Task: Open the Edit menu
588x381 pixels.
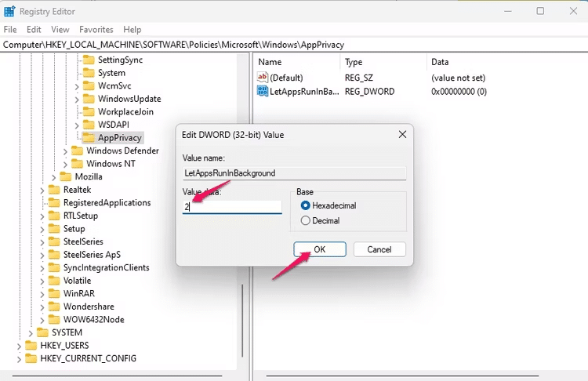Action: 34,30
